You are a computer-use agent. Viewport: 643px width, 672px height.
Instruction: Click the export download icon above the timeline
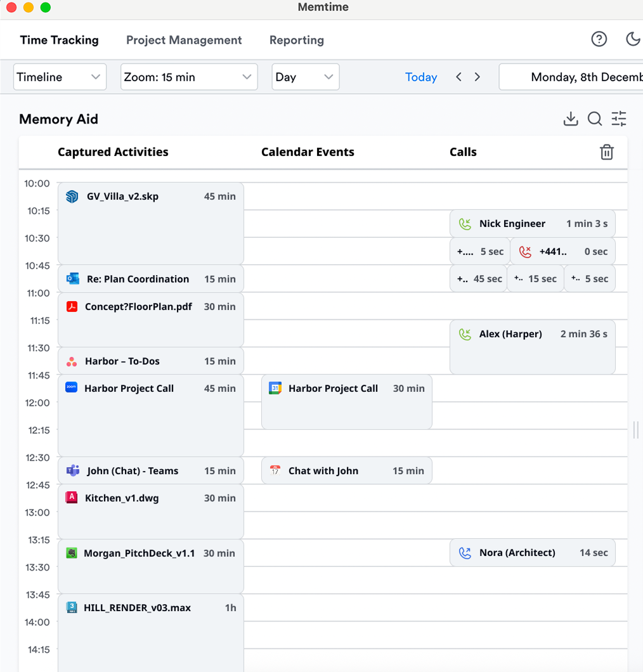click(570, 119)
